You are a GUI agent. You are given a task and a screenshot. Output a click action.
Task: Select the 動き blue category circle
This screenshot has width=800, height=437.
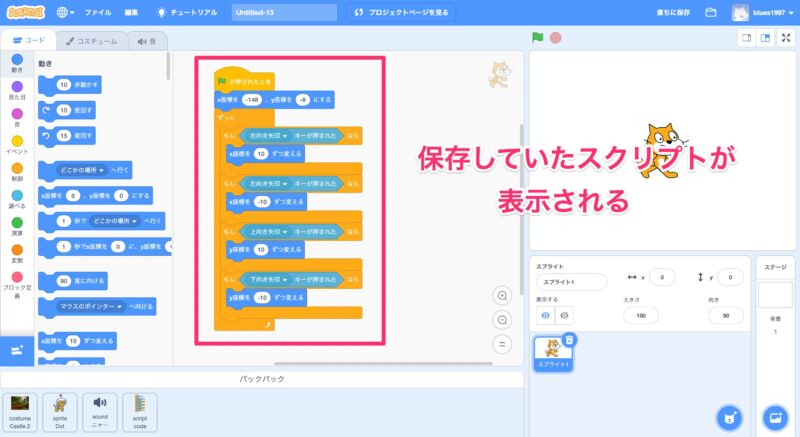[x=16, y=61]
